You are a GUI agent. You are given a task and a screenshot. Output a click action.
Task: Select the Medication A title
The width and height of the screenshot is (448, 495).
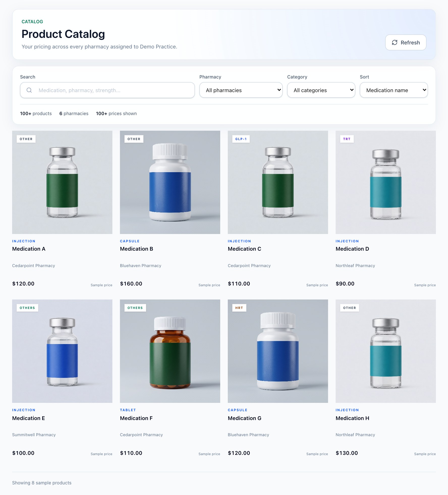pyautogui.click(x=29, y=249)
